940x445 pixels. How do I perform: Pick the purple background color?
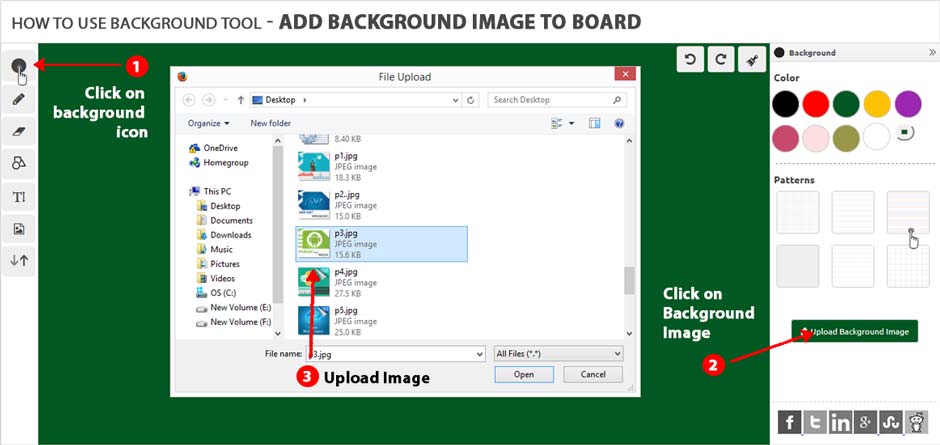908,104
